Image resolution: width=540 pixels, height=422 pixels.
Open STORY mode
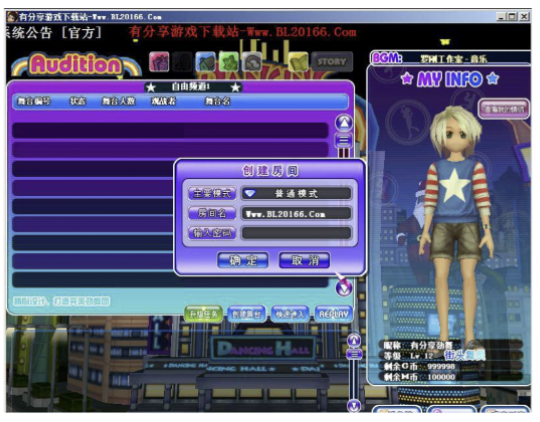(x=332, y=62)
